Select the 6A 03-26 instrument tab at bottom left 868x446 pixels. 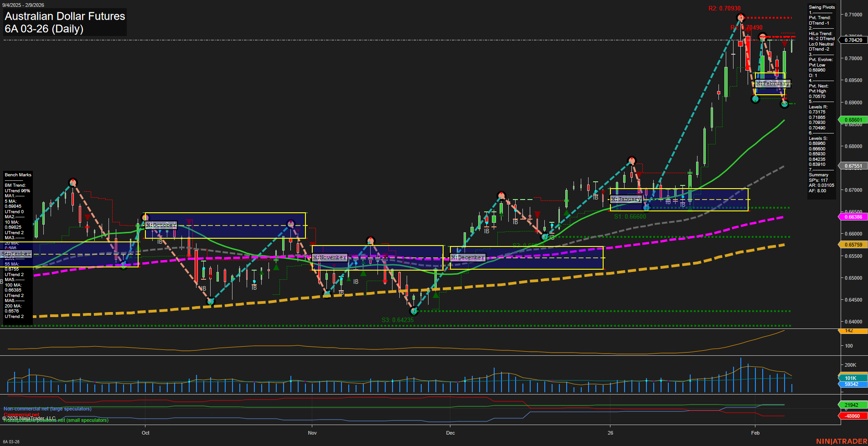pyautogui.click(x=12, y=441)
